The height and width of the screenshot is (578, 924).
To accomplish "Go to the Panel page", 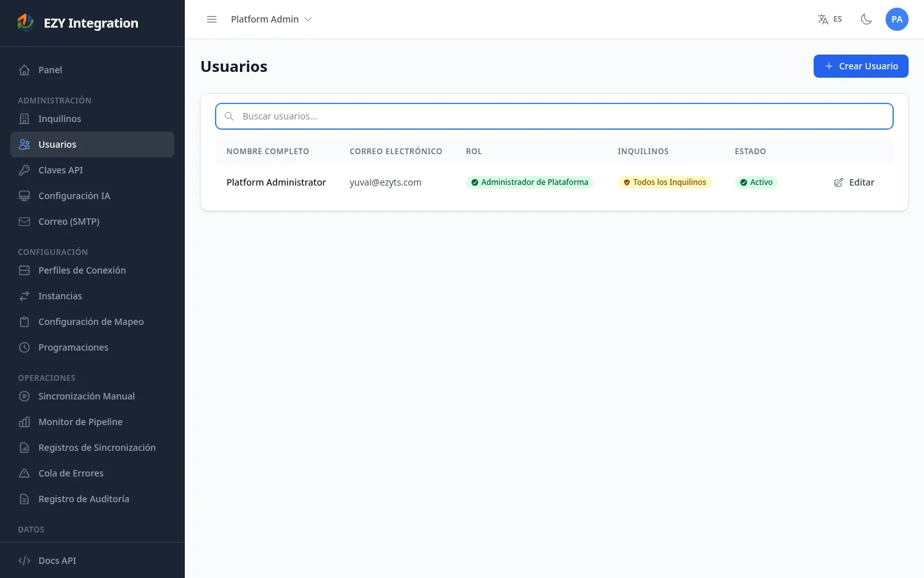I will click(x=92, y=70).
